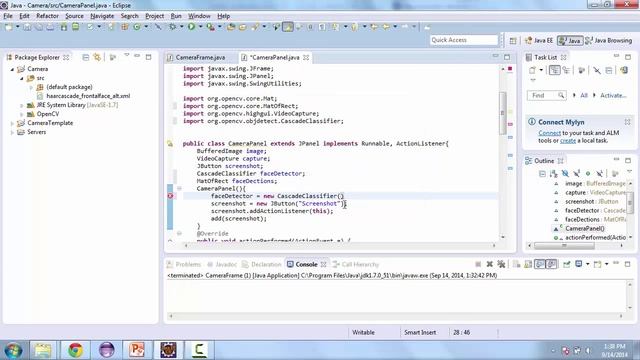Open Camtasia icon in taskbar
The height and width of the screenshot is (360, 640).
(199, 350)
